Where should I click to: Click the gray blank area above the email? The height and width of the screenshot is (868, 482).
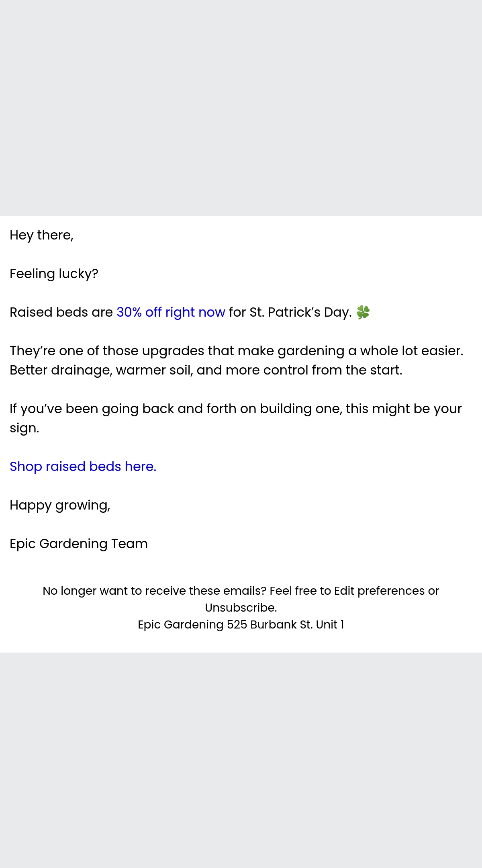tap(241, 108)
